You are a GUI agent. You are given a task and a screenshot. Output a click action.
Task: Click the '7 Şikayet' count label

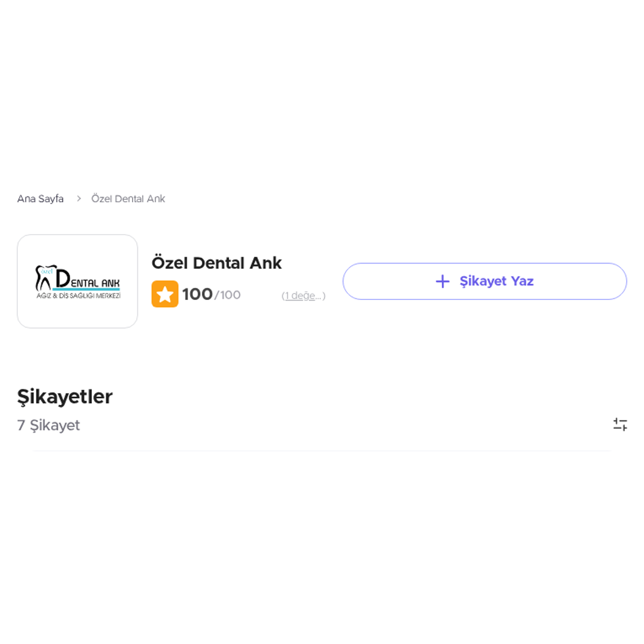tap(48, 425)
